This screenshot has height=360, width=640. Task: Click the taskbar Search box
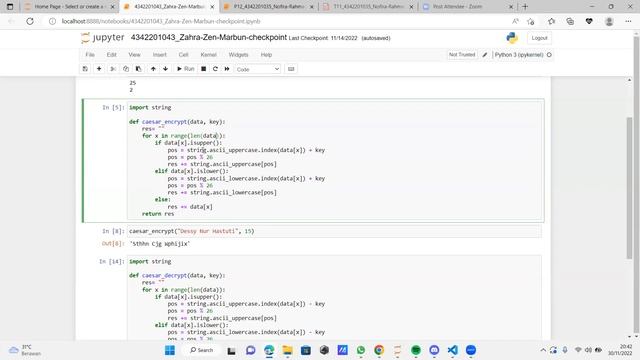[202, 350]
